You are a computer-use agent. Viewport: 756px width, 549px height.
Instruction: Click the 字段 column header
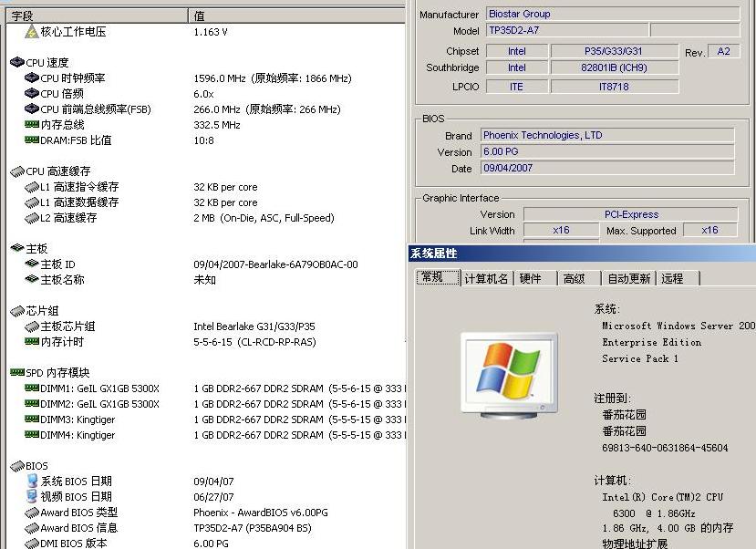[x=97, y=16]
